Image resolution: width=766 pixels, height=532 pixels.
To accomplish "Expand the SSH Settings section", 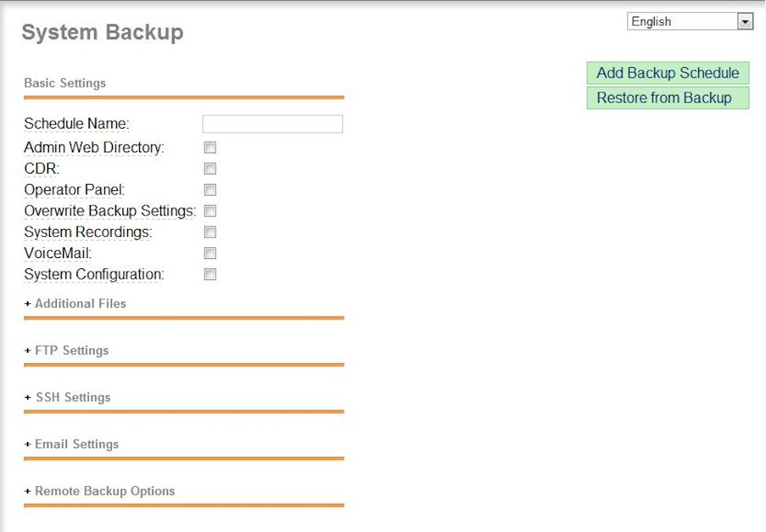I will pos(67,397).
